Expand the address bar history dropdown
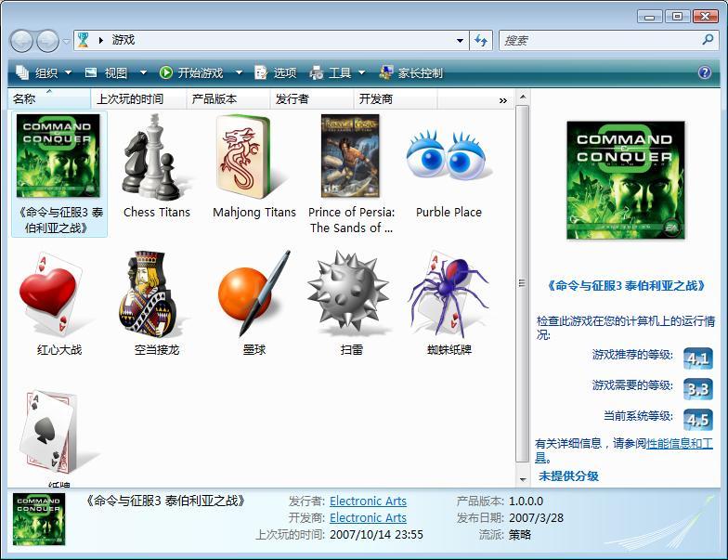Image resolution: width=728 pixels, height=560 pixels. tap(460, 41)
